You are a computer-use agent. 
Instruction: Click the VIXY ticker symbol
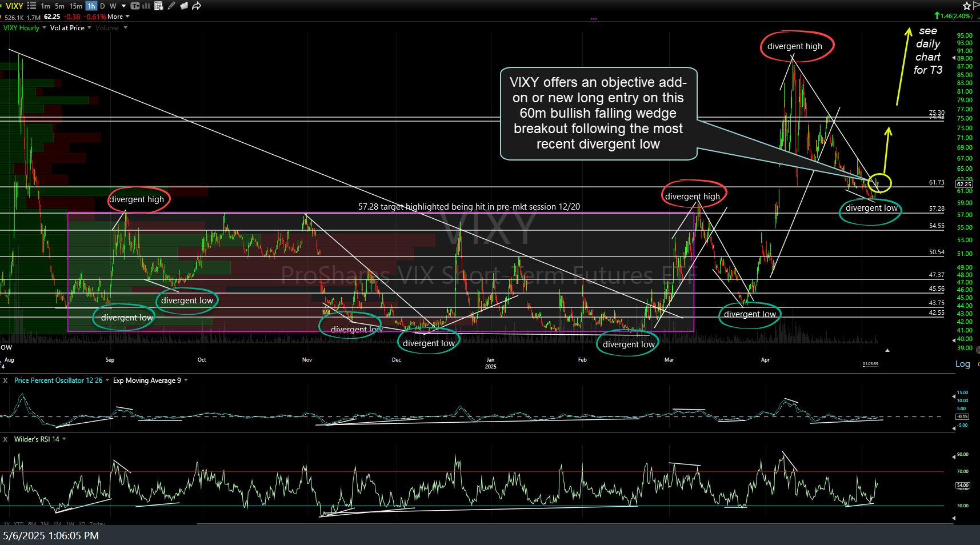click(x=14, y=6)
